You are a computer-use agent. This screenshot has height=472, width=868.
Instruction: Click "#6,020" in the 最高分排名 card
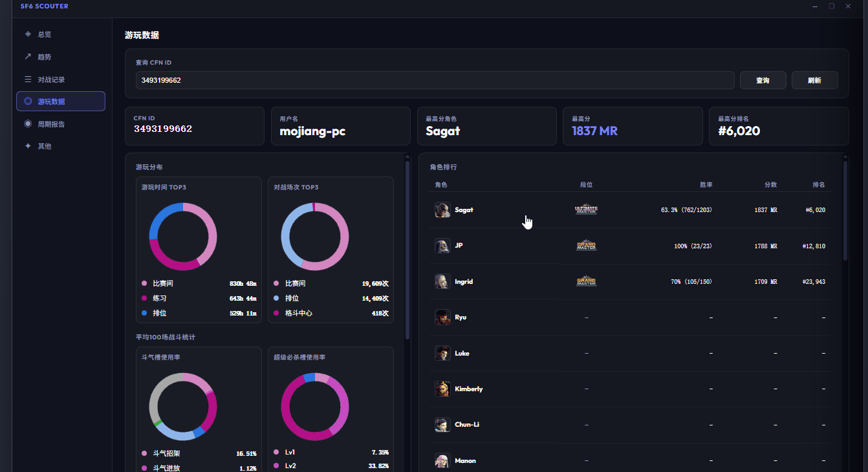tap(739, 131)
